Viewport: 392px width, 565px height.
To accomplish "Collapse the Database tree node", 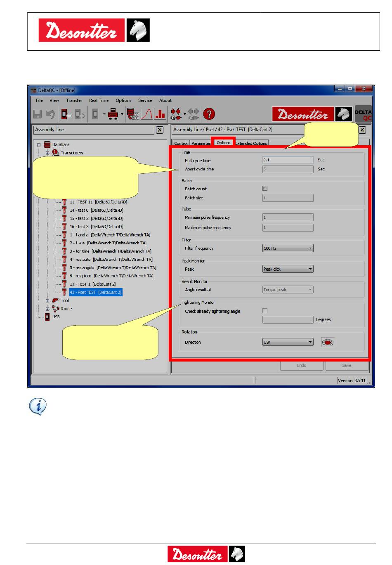I will [x=39, y=145].
